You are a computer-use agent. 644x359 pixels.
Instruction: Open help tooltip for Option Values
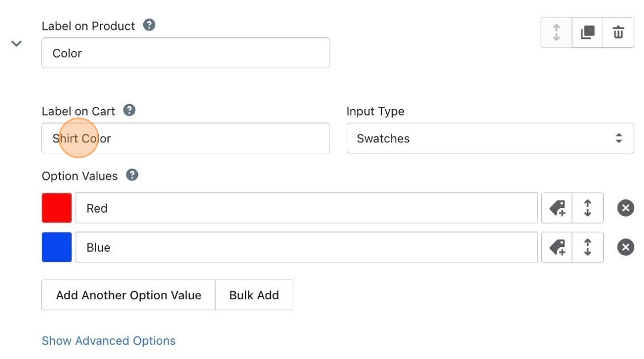click(132, 175)
